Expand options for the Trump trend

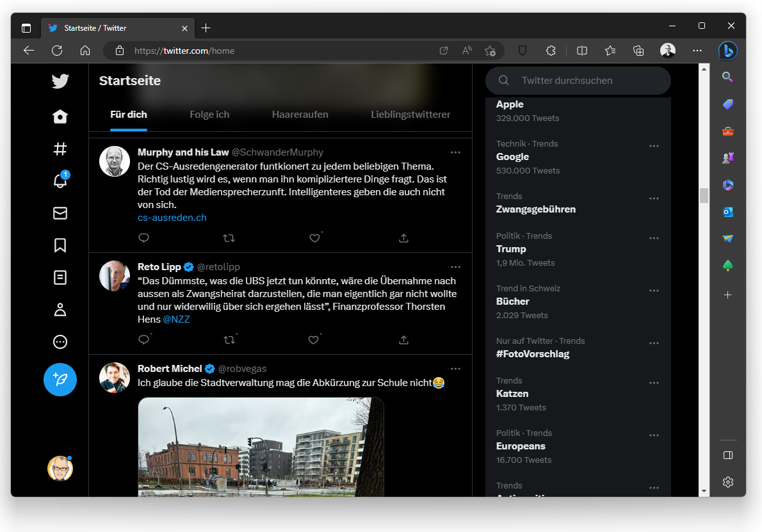pyautogui.click(x=654, y=238)
